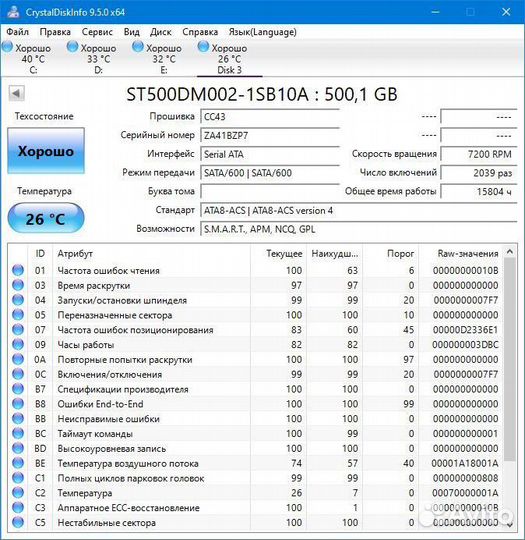
Task: Click status orb for Таймаут команды
Action: [18, 433]
